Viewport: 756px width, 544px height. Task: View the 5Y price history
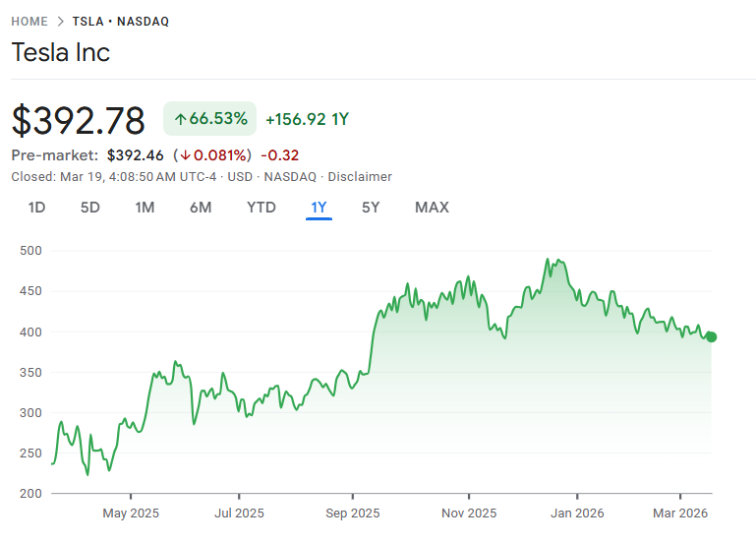click(371, 208)
